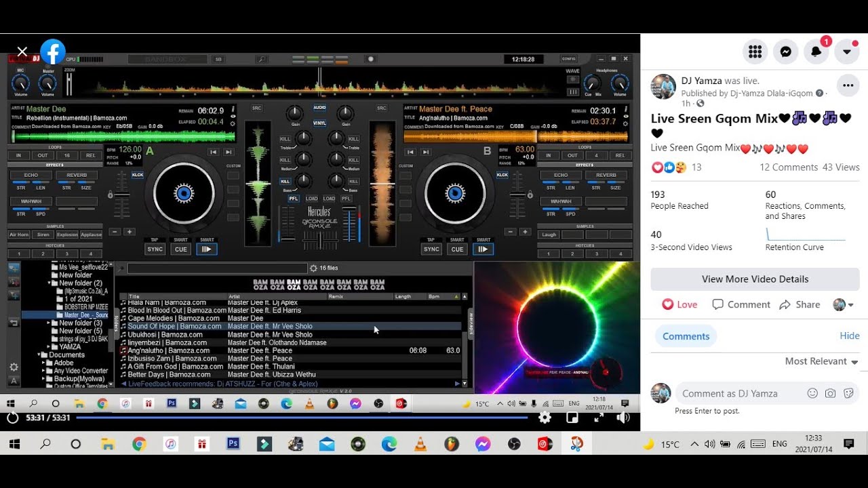Click deck A track info icon

coord(233,108)
